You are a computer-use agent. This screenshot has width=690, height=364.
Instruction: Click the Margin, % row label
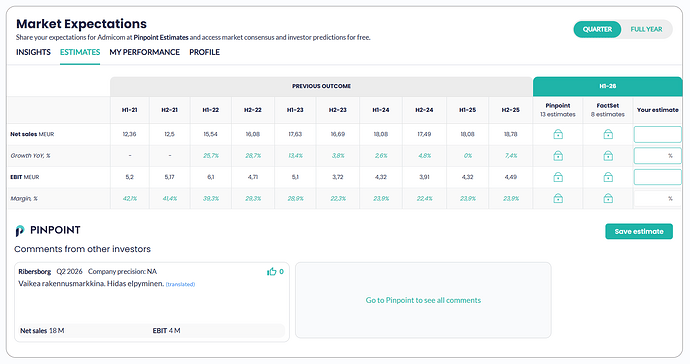click(24, 199)
